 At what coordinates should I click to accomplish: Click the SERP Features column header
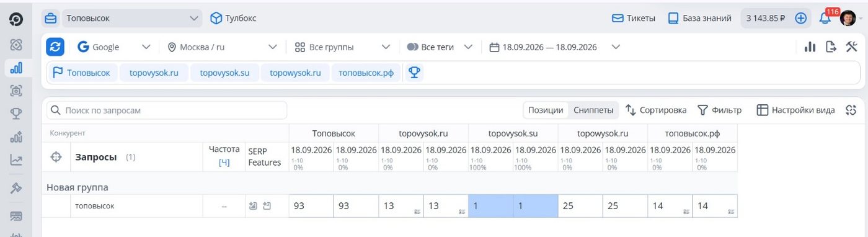(264, 156)
